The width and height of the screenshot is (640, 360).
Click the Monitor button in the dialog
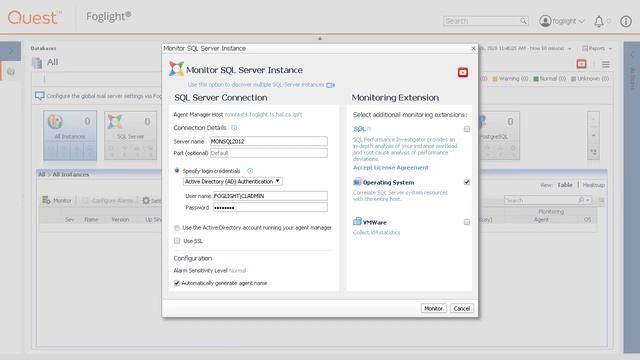click(x=433, y=309)
